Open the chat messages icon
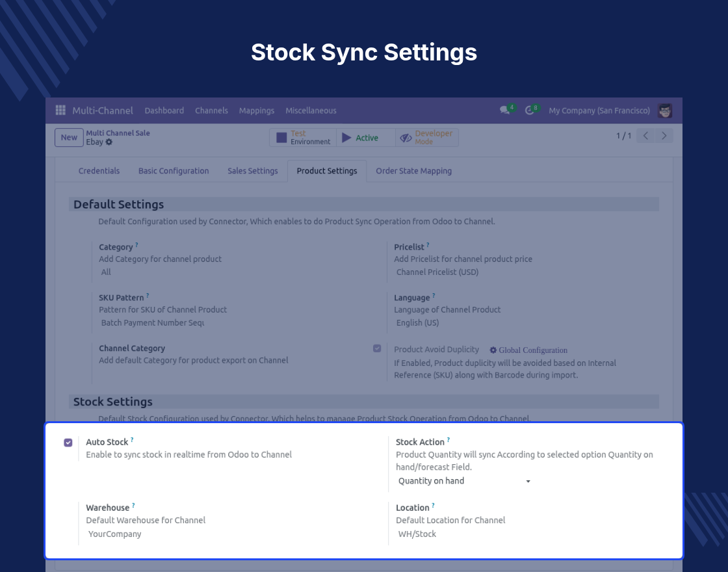Image resolution: width=728 pixels, height=572 pixels. (504, 110)
